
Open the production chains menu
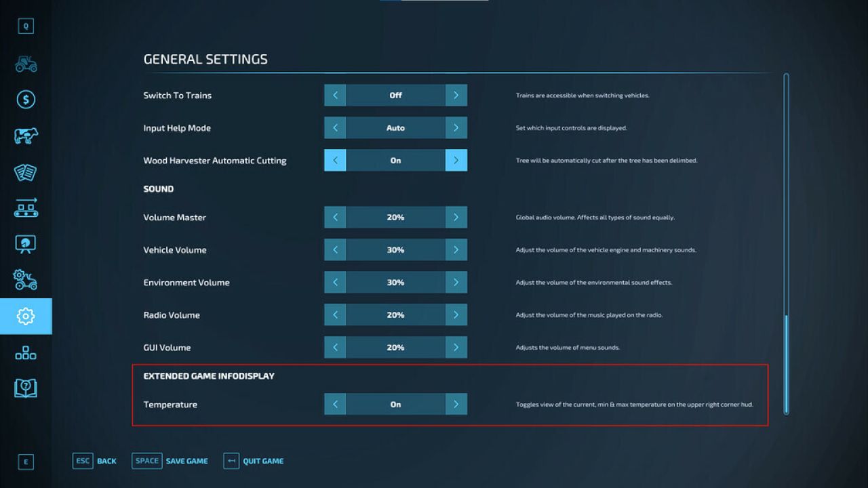(x=26, y=207)
